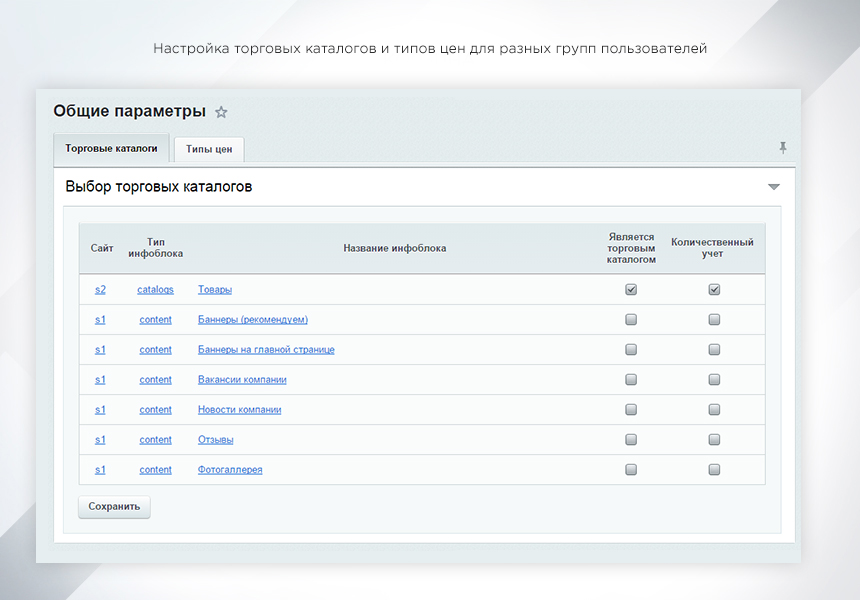Screen dimensions: 860x600
Task: Check quantity tracking for Фотогалерея
Action: pos(714,469)
